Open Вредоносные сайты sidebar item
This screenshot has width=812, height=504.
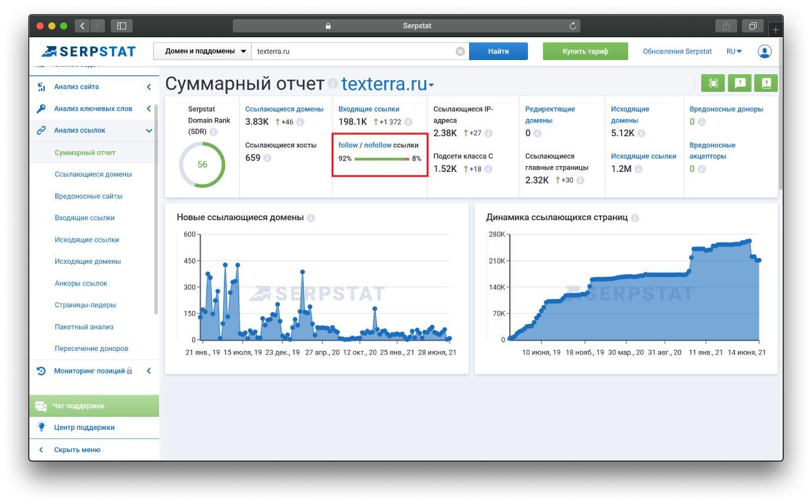(x=88, y=196)
